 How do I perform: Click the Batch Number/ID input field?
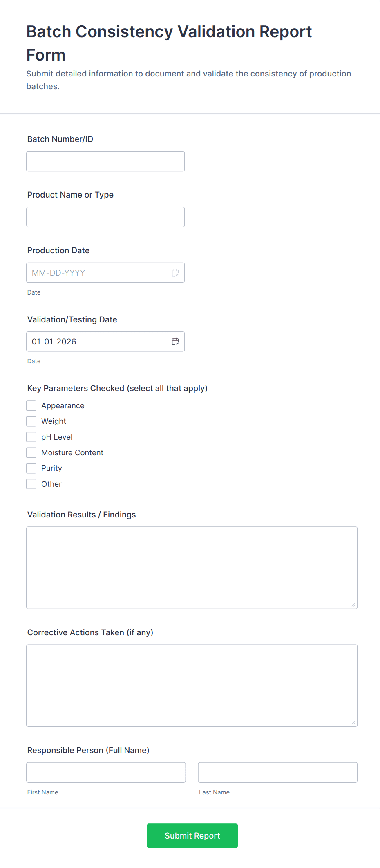tap(105, 161)
